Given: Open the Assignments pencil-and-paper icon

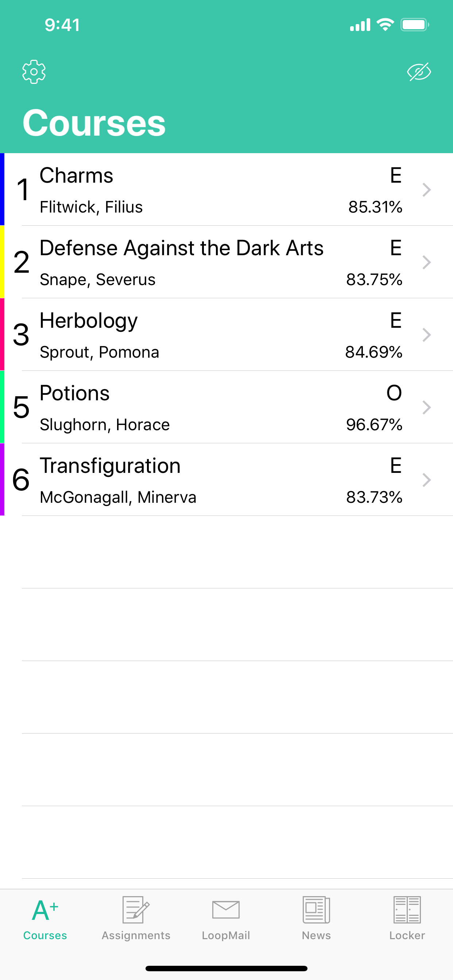Looking at the screenshot, I should (136, 910).
